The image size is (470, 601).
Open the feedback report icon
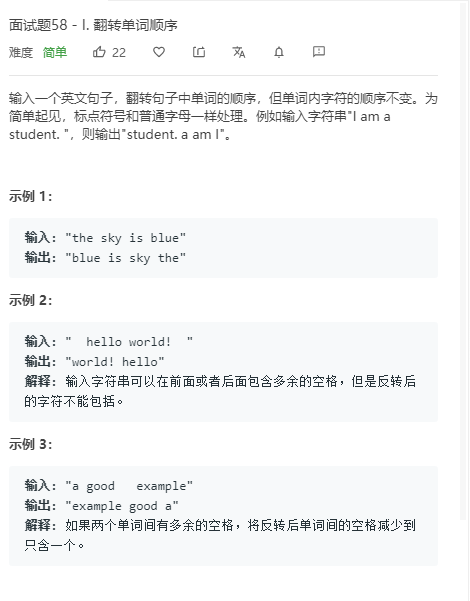pyautogui.click(x=319, y=52)
